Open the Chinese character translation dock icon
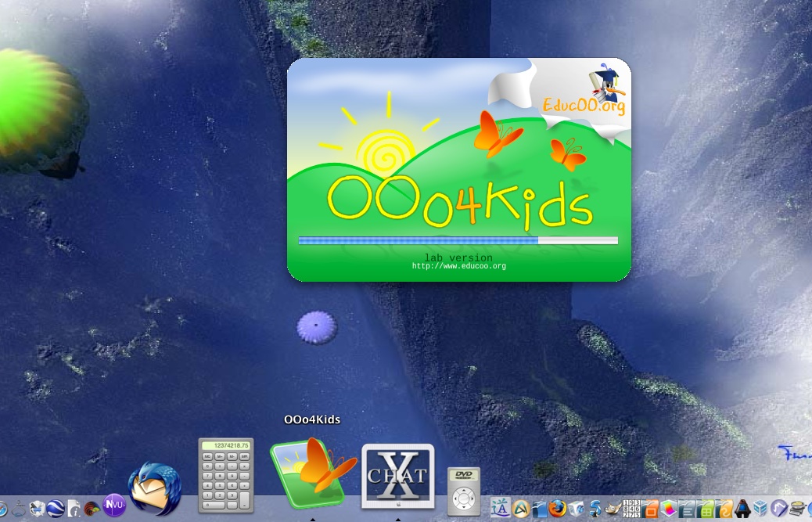The height and width of the screenshot is (522, 812). 500,507
